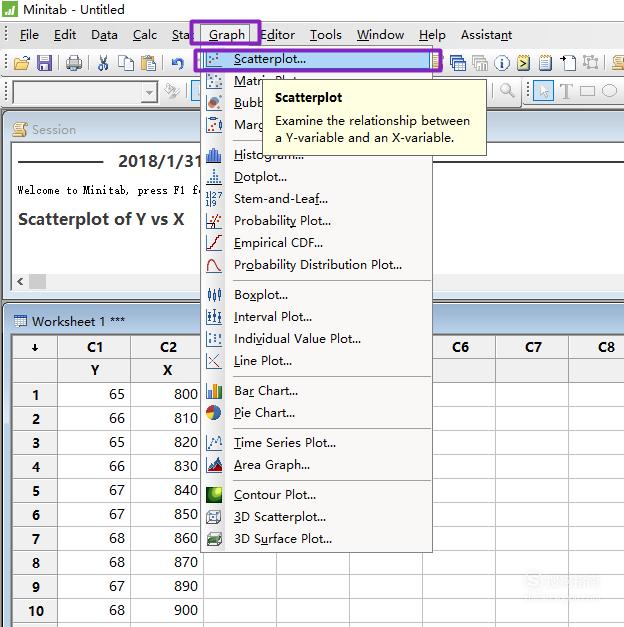
Task: Open the Data menu
Action: click(104, 35)
